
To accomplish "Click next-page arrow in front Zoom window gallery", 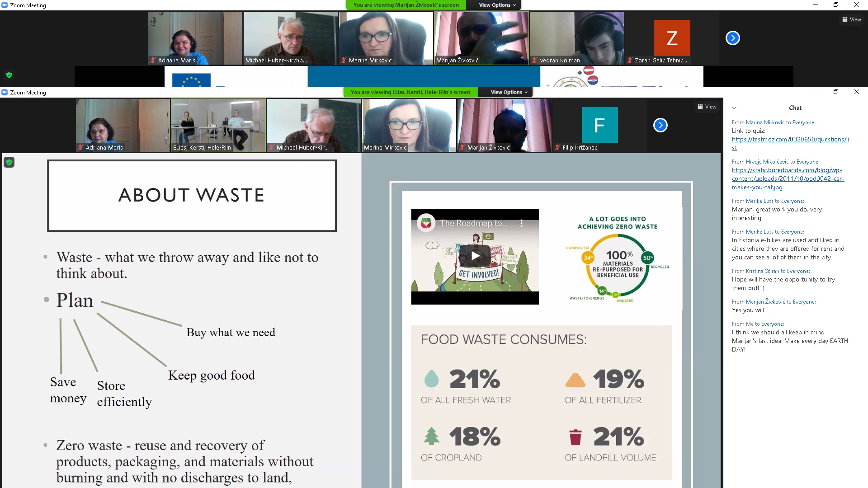I will [660, 125].
